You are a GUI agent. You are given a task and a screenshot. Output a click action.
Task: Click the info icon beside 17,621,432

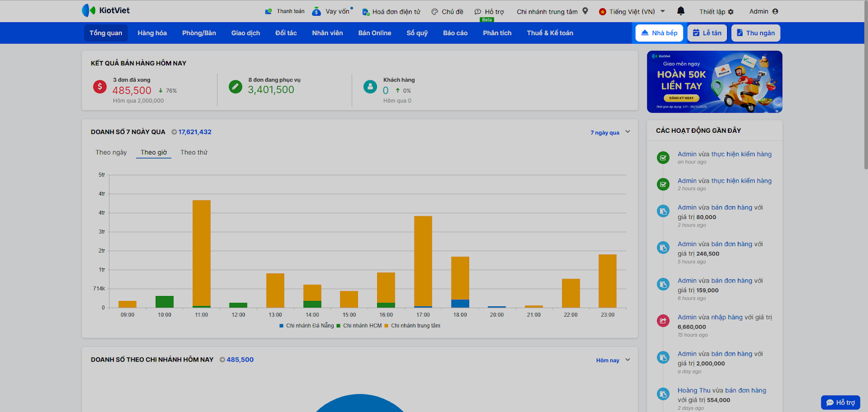click(x=174, y=132)
